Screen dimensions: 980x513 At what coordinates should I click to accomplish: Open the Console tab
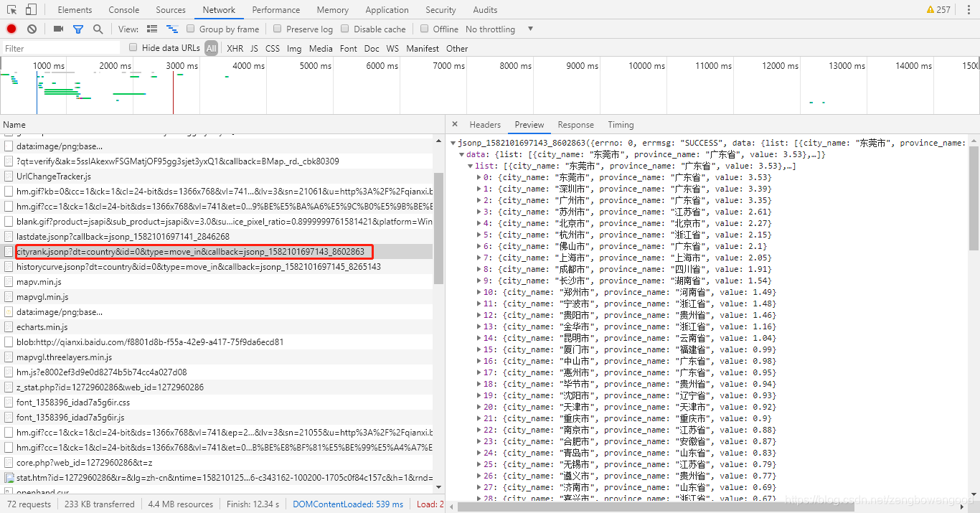[124, 10]
